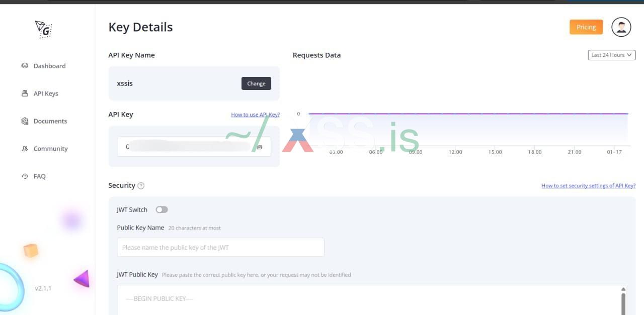Image resolution: width=644 pixels, height=315 pixels.
Task: Enable the JWT Switch toggle
Action: (x=162, y=209)
